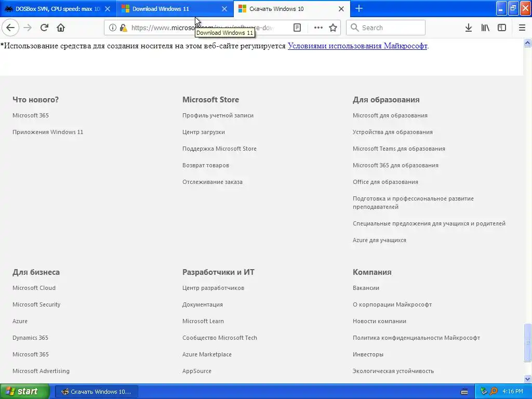Image resolution: width=532 pixels, height=399 pixels.
Task: Open Microsoft Advertising link
Action: pyautogui.click(x=41, y=371)
